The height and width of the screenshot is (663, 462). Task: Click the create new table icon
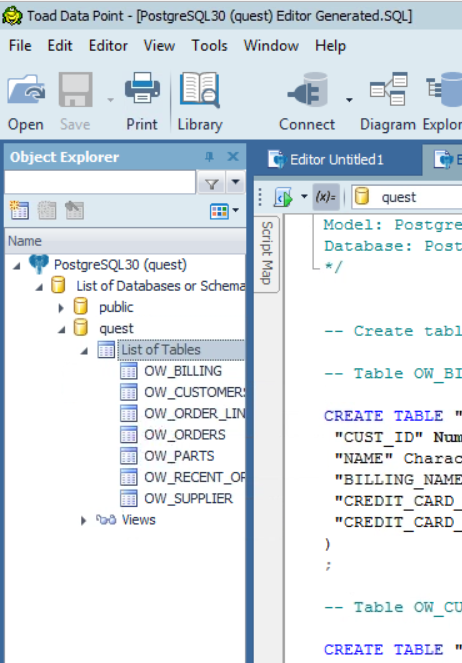pos(19,210)
